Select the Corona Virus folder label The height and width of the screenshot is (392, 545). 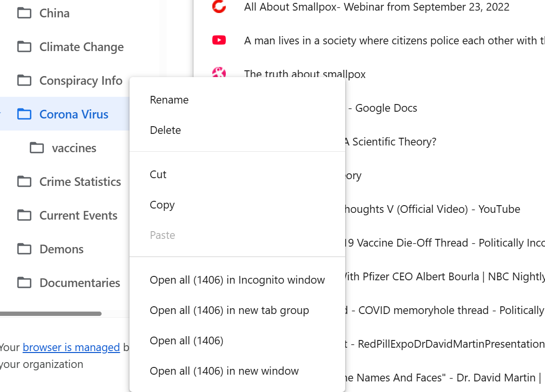pos(74,114)
